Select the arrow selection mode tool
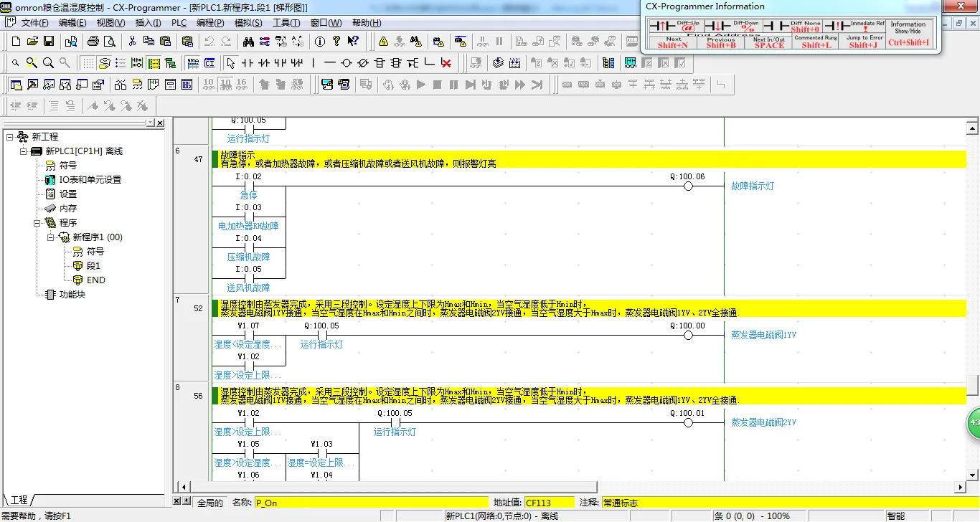 click(x=230, y=63)
